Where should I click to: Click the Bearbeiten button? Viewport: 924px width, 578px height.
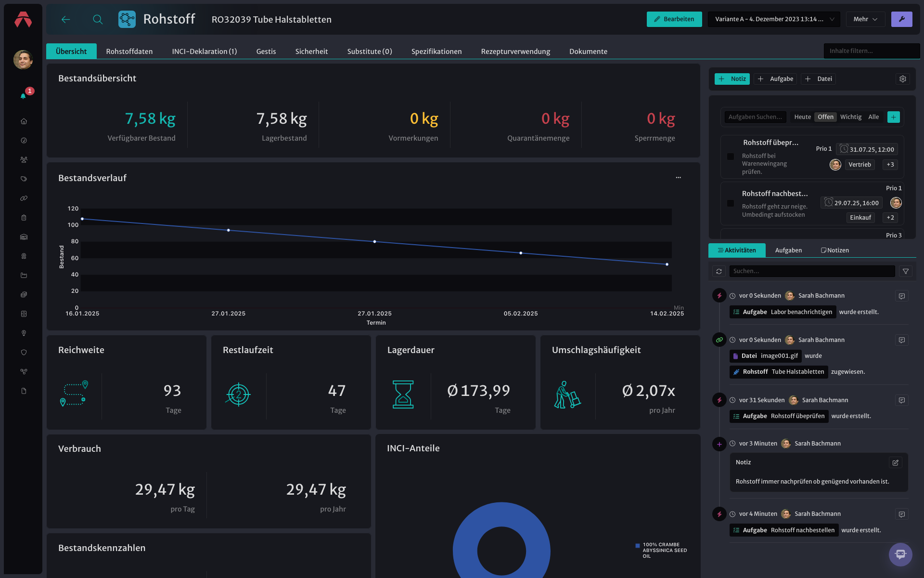[674, 19]
